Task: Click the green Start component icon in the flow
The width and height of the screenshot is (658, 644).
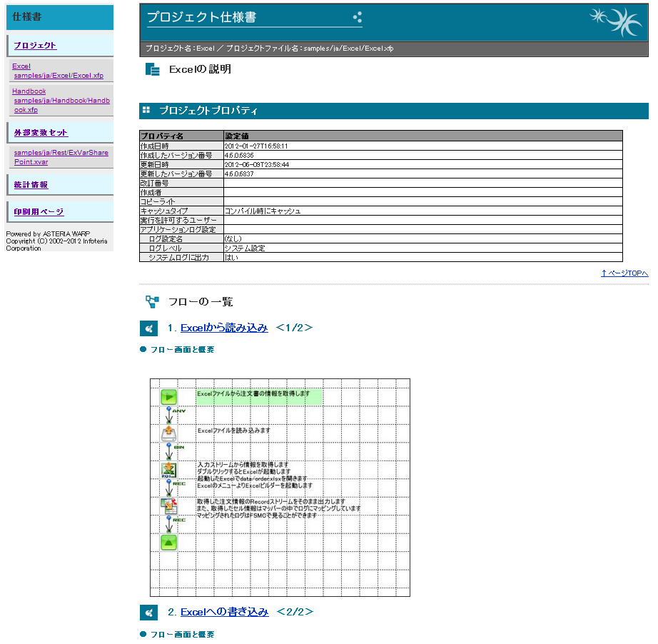Action: coord(168,397)
